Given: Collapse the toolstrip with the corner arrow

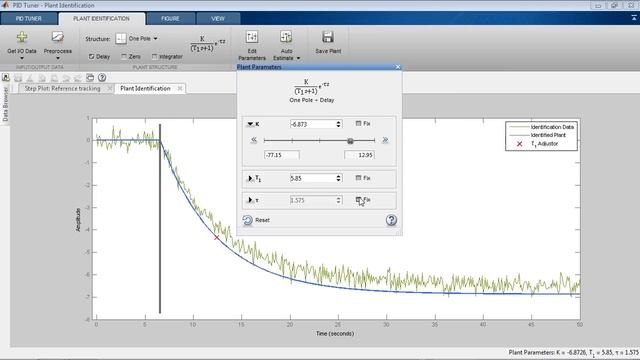Looking at the screenshot, I should [x=634, y=18].
